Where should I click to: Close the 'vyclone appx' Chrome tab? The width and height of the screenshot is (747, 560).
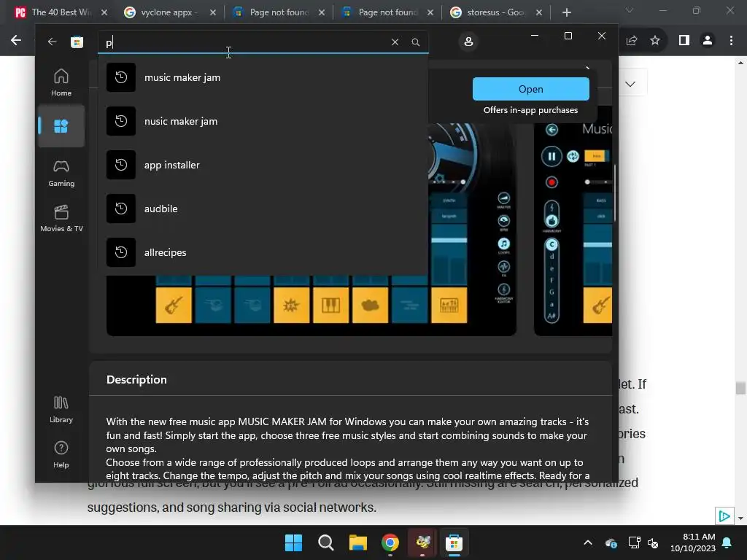(x=213, y=13)
